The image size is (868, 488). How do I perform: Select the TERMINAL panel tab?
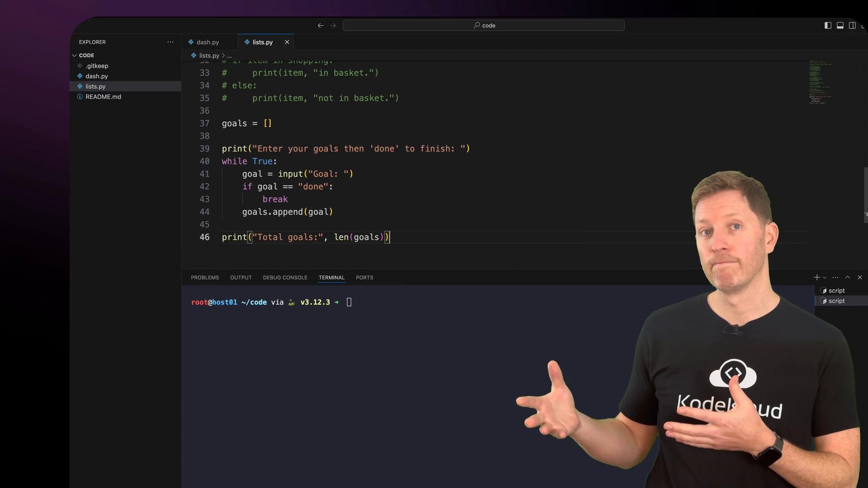[x=331, y=277]
